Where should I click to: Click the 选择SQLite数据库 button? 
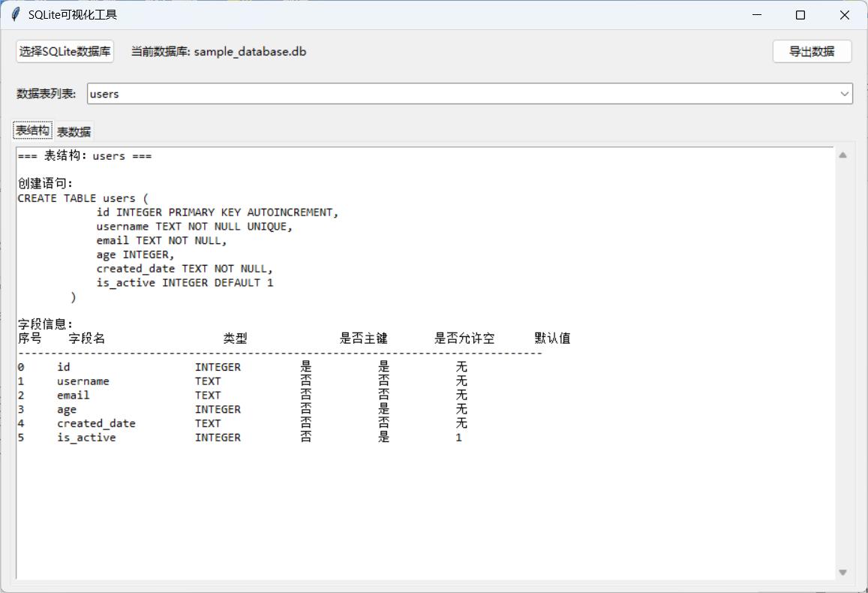[x=65, y=51]
